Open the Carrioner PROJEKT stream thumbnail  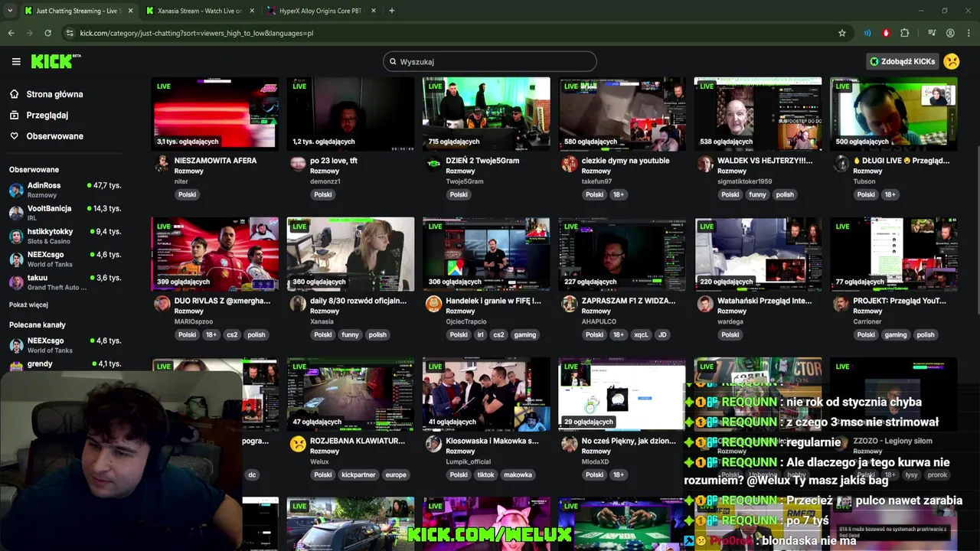tap(893, 253)
